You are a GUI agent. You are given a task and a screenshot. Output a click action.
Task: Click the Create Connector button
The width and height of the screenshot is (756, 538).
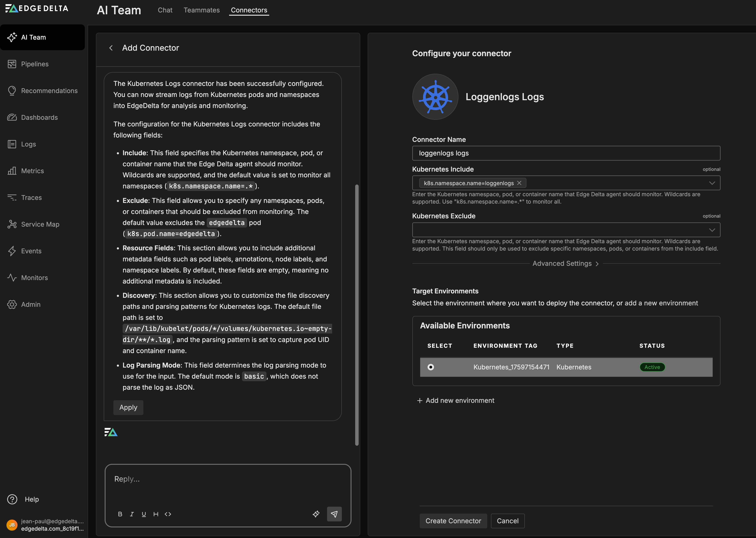click(453, 521)
